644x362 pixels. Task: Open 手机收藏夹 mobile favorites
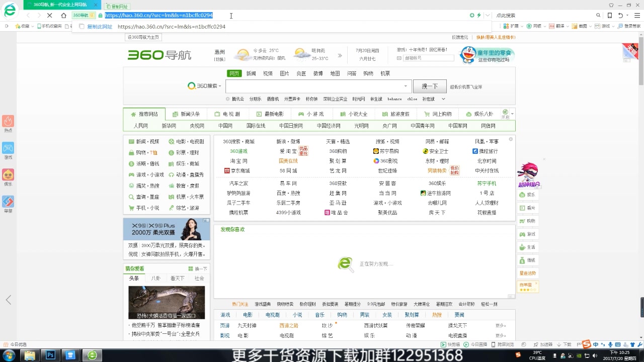49,26
